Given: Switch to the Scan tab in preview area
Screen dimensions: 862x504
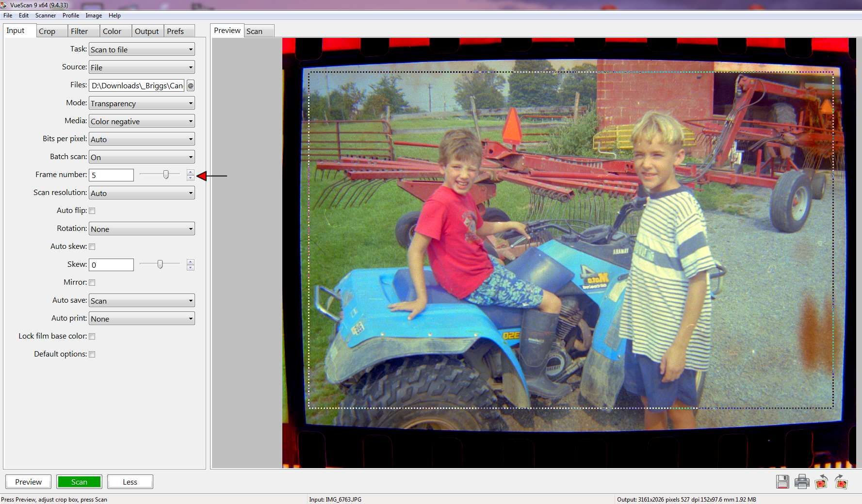Looking at the screenshot, I should click(255, 31).
